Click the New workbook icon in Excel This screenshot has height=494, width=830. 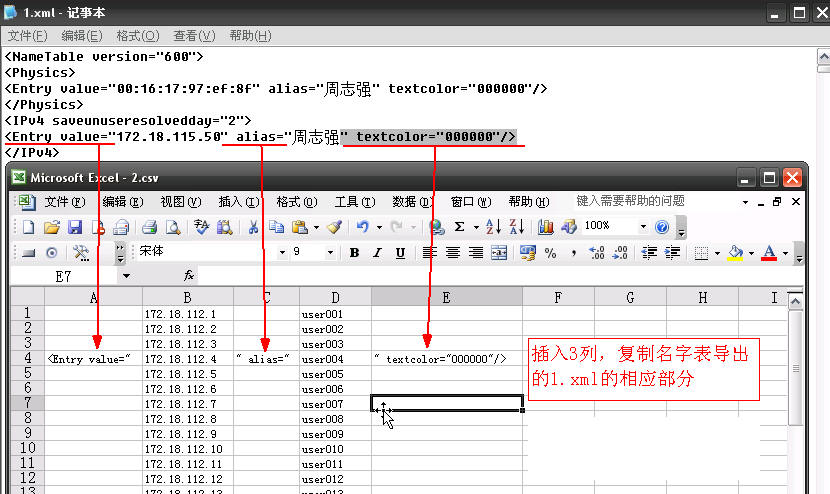coord(29,227)
